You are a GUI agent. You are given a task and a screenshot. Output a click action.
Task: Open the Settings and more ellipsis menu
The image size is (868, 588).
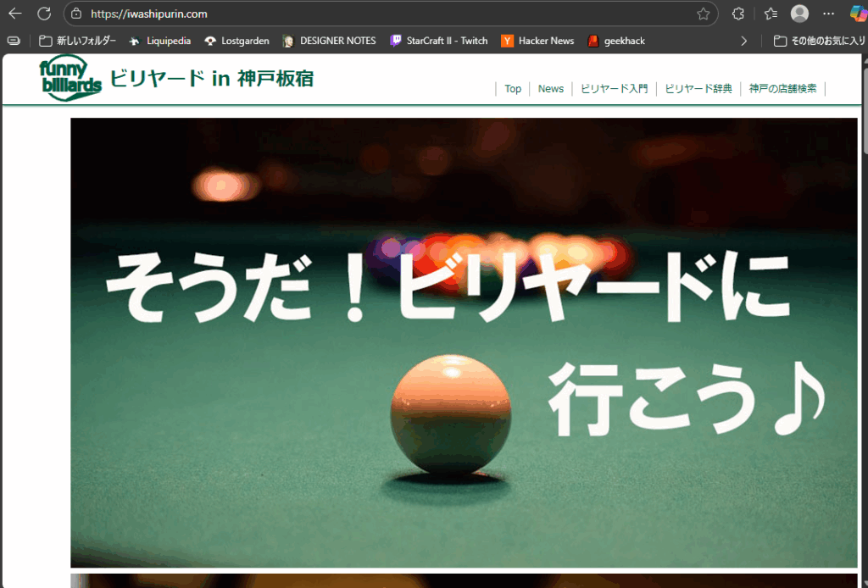[829, 14]
